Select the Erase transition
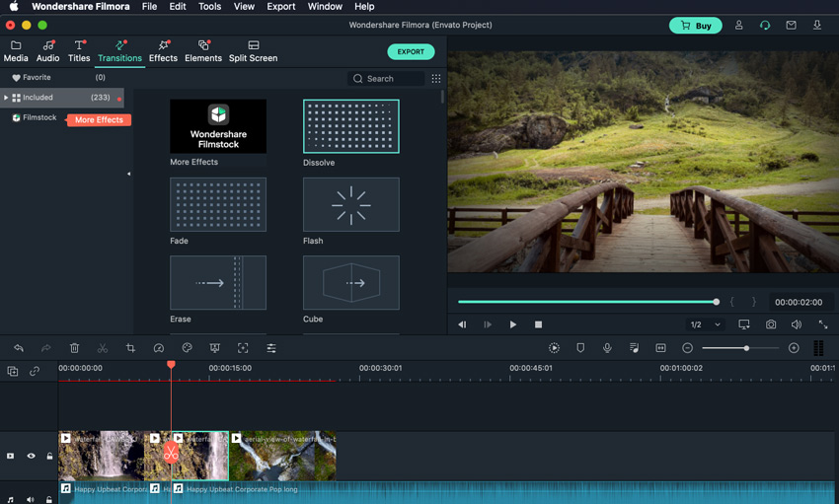Image resolution: width=839 pixels, height=504 pixels. click(218, 283)
